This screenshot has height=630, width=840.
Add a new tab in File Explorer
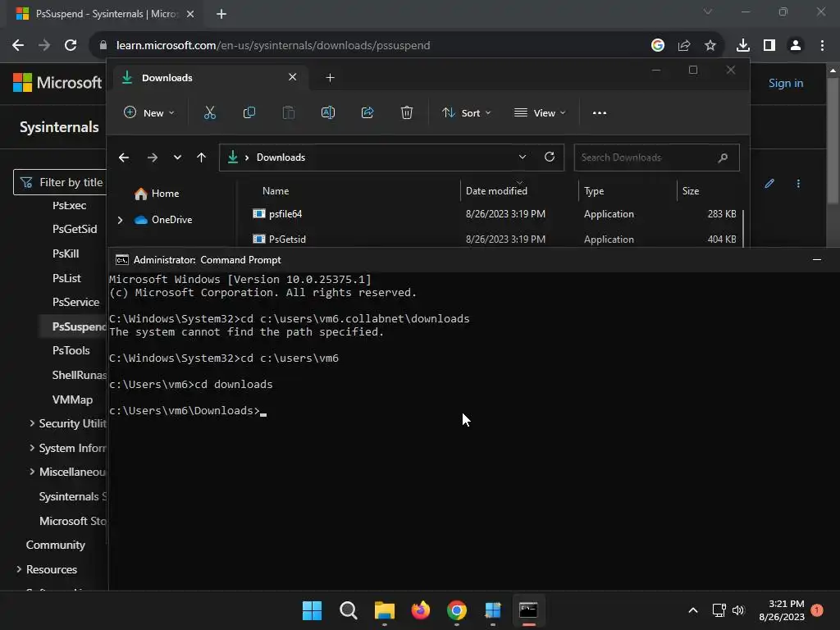[330, 78]
